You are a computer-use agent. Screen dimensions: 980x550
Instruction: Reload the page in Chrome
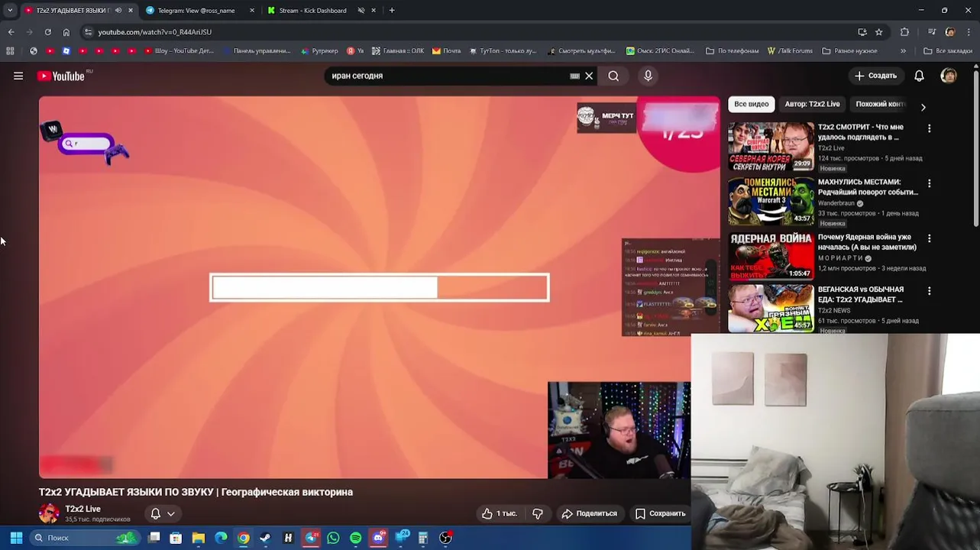[47, 32]
